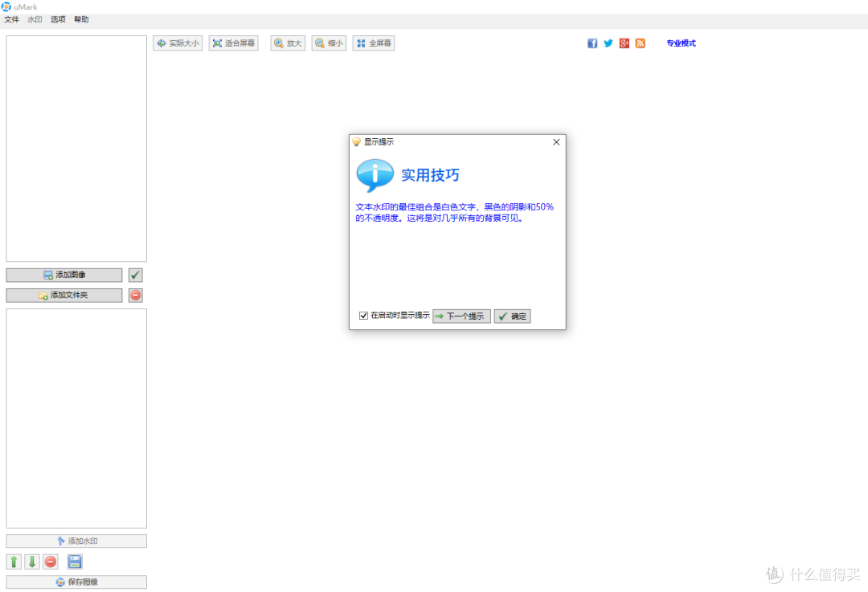Toggle 在启动时显示提示 checkbox
This screenshot has height=592, width=868.
[x=364, y=316]
